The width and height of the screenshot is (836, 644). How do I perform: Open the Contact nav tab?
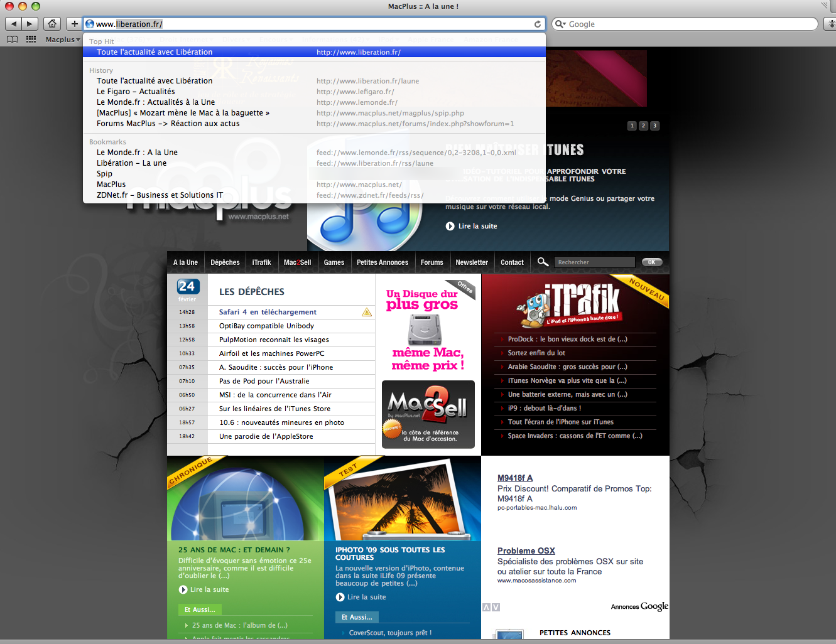(x=512, y=262)
